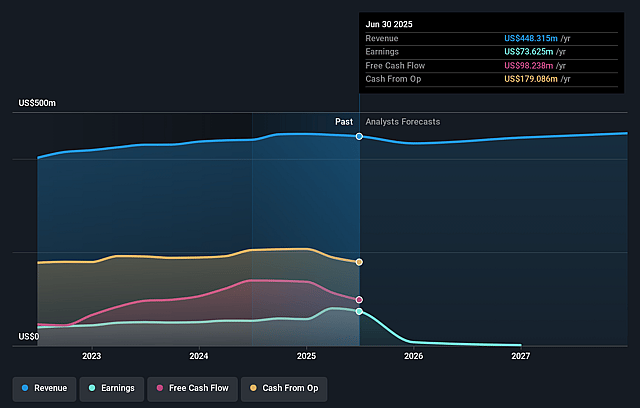Viewport: 640px width, 408px height.
Task: Click the teal Earnings data point marker
Action: click(359, 311)
